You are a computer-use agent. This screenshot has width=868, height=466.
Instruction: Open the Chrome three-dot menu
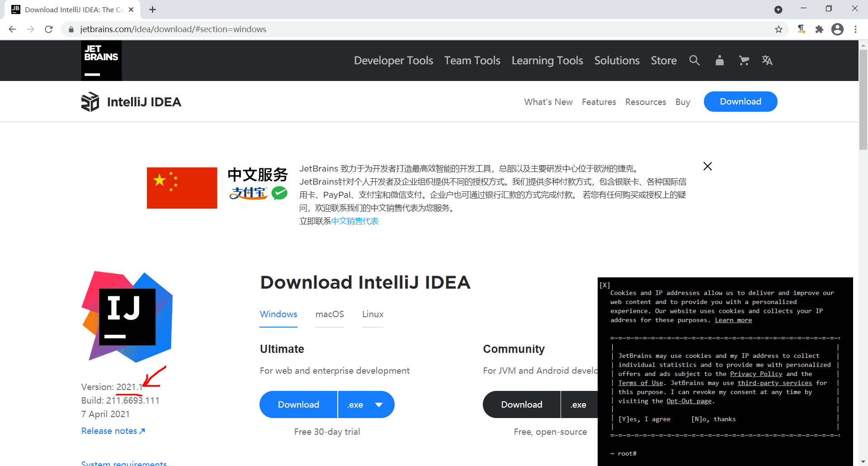click(x=855, y=29)
